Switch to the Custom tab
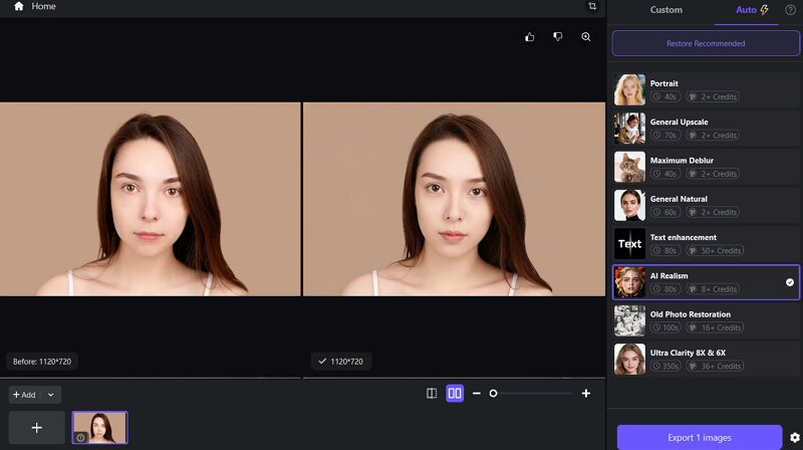 666,10
